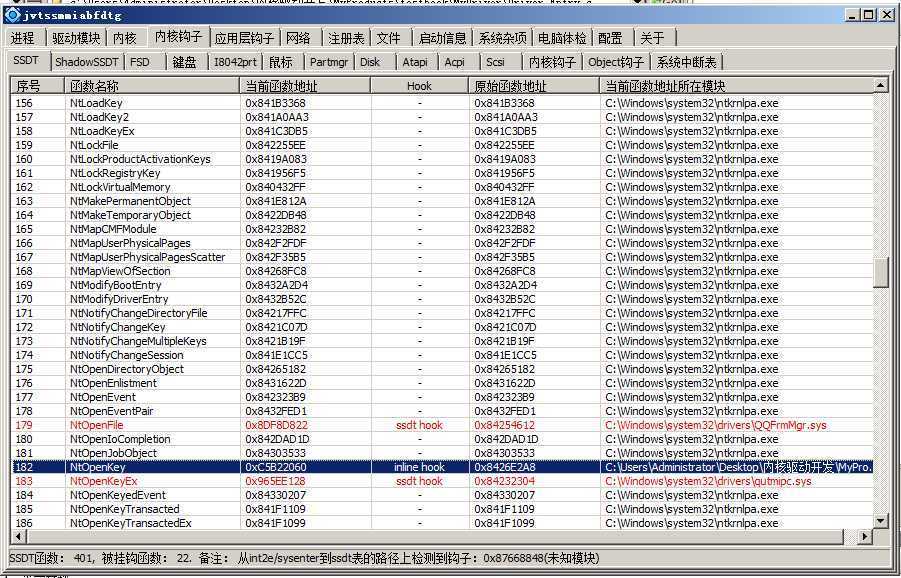
Task: Click the 'inline hook' cell of NtOpenKey
Action: 419,467
